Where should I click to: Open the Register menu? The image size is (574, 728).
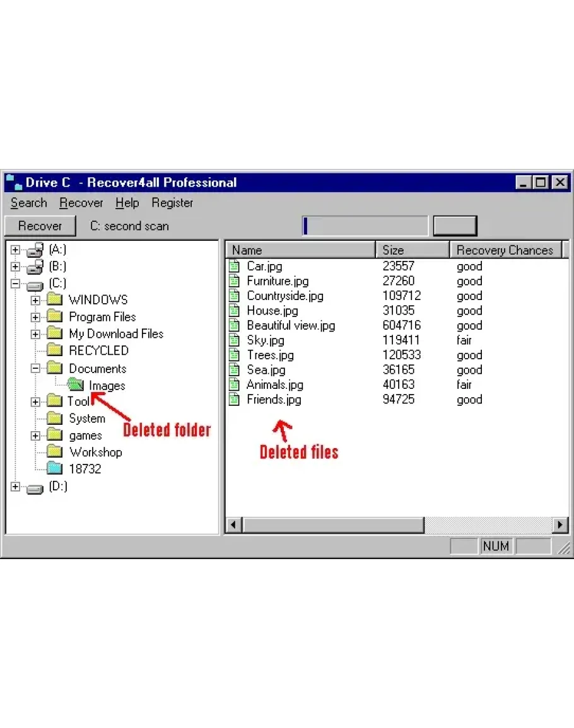[x=172, y=203]
